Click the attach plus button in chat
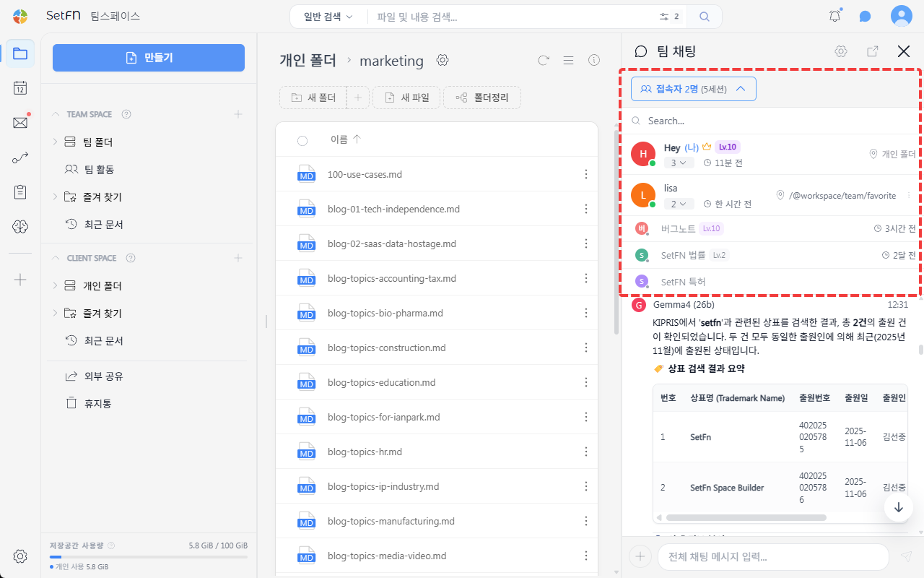 coord(640,556)
